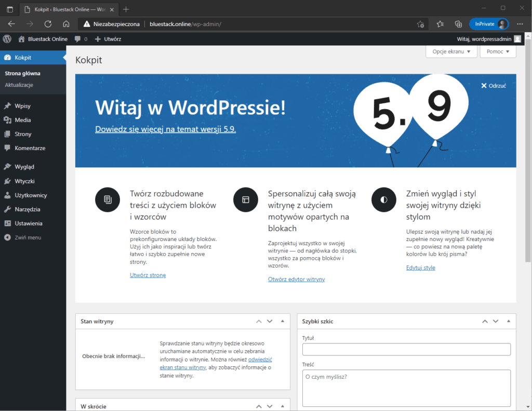Viewport: 532px width, 411px height.
Task: Open the Użytkownicy menu
Action: [x=33, y=195]
